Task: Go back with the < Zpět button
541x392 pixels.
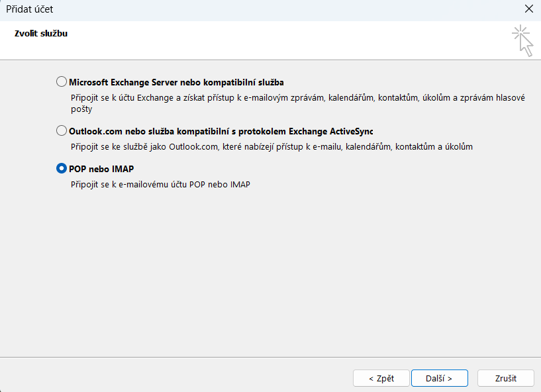Action: (381, 378)
